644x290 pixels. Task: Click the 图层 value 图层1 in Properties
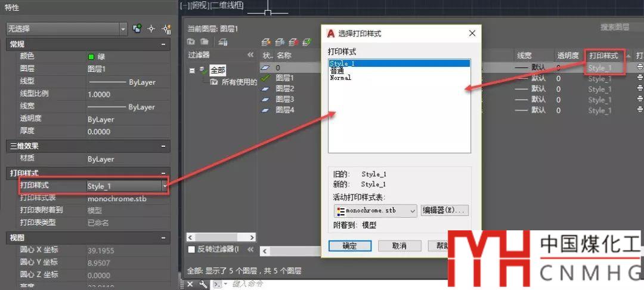click(97, 69)
